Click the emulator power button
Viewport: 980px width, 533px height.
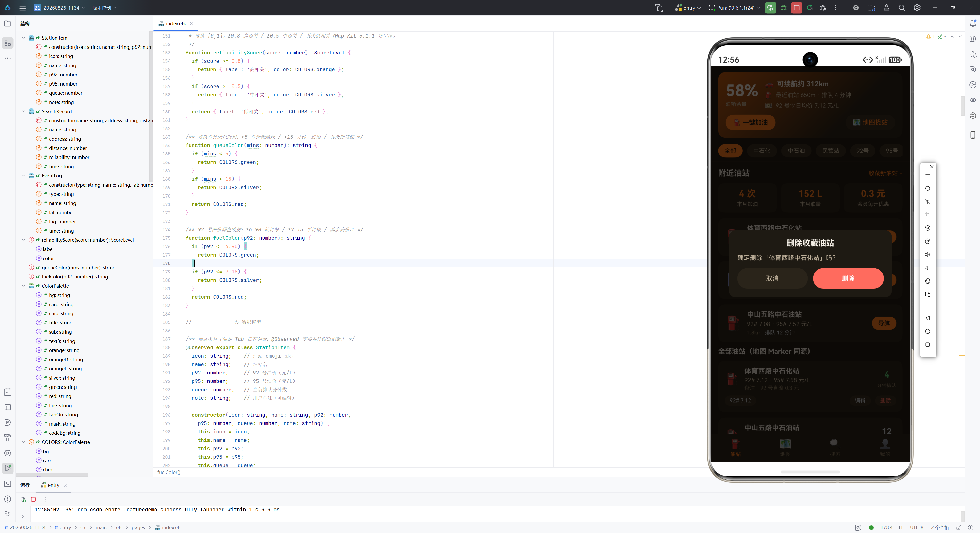tap(927, 188)
